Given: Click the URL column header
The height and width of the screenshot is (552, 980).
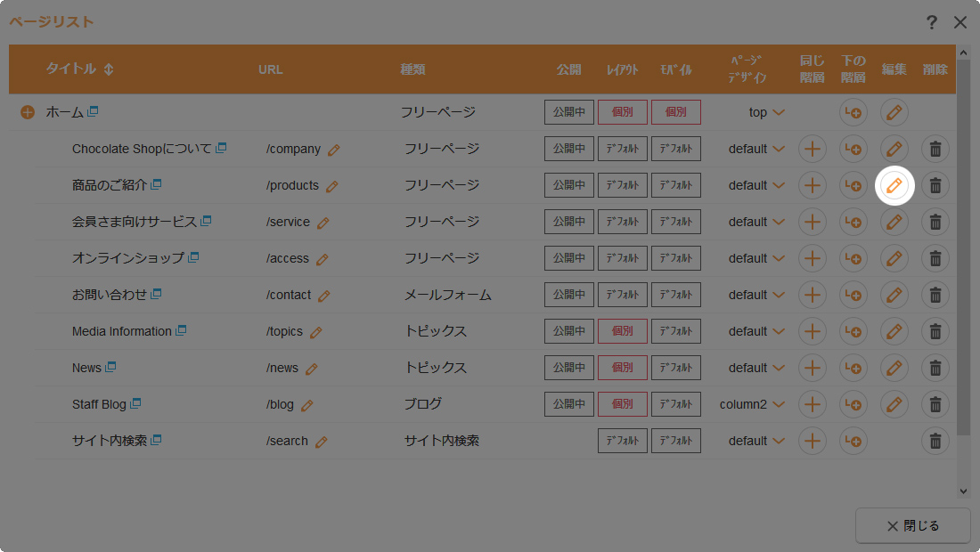Looking at the screenshot, I should click(270, 69).
